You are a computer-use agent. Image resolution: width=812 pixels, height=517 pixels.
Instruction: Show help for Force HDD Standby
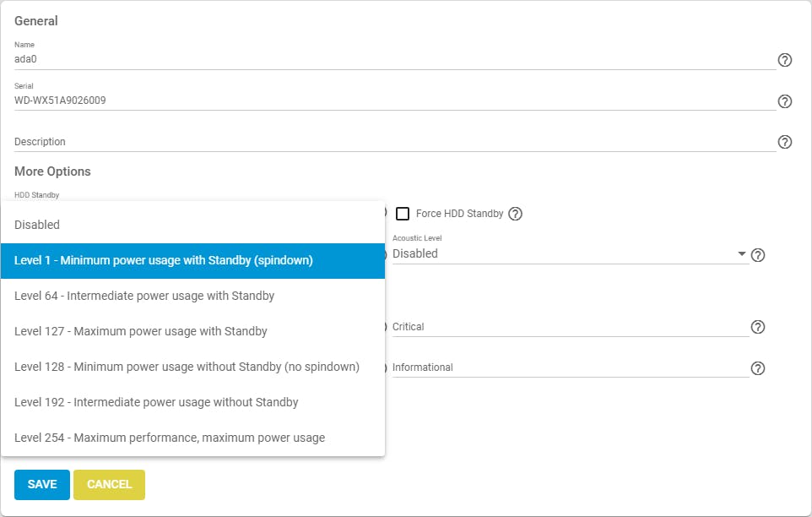click(x=516, y=214)
